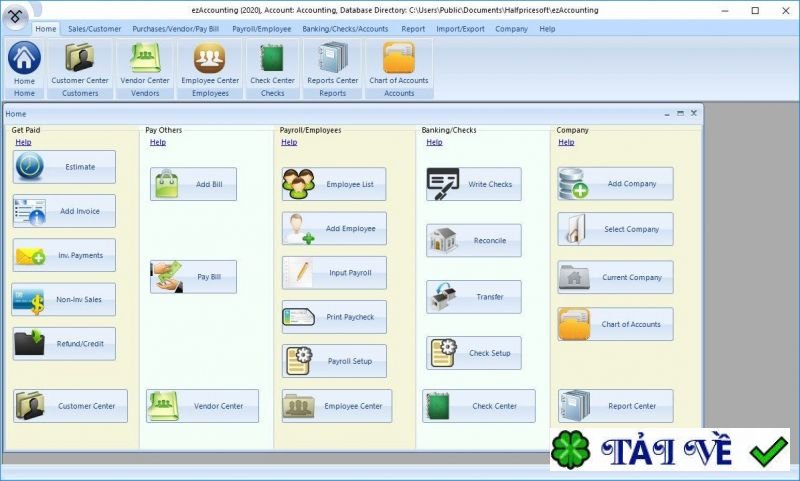Image resolution: width=800 pixels, height=481 pixels.
Task: Open the Help tab in menu bar
Action: (547, 29)
